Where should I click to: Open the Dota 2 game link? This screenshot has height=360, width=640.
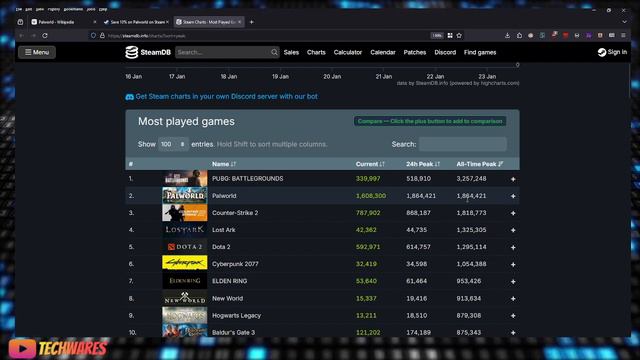221,247
